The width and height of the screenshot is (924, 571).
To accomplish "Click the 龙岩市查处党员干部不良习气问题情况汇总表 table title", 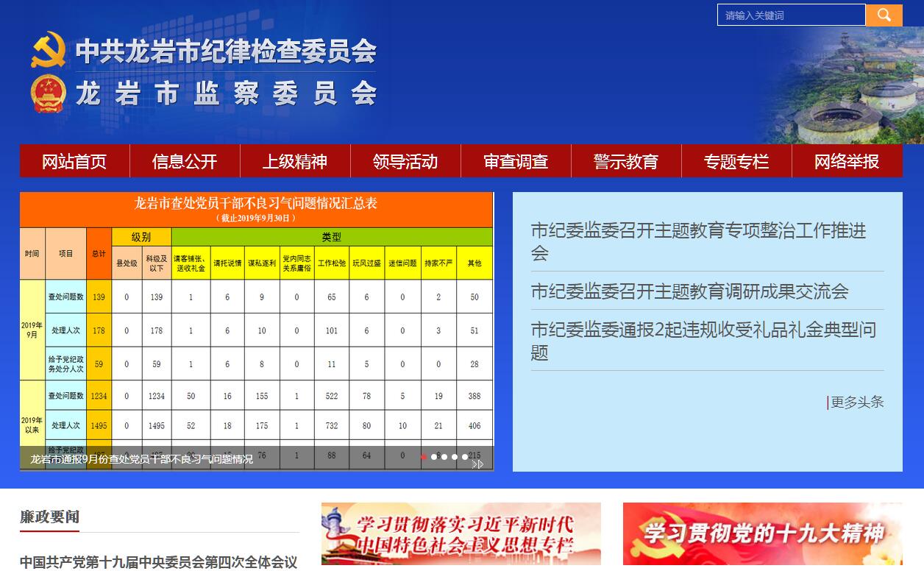I will coord(256,204).
